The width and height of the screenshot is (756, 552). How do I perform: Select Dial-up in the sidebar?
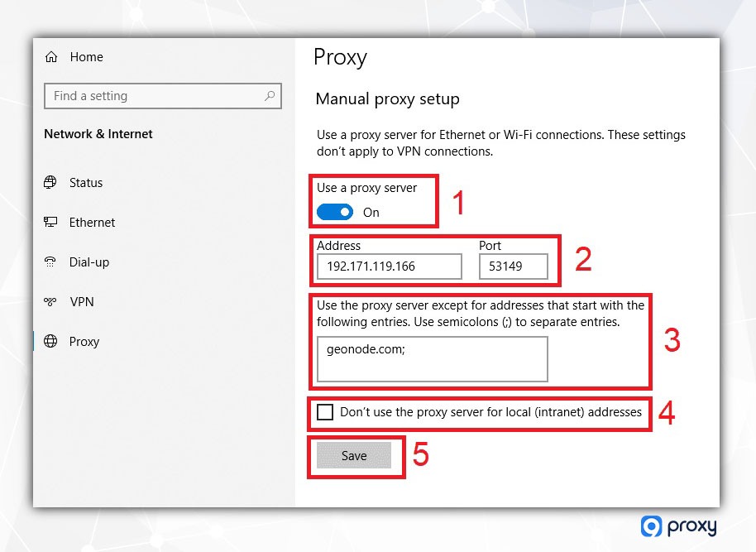pyautogui.click(x=89, y=262)
